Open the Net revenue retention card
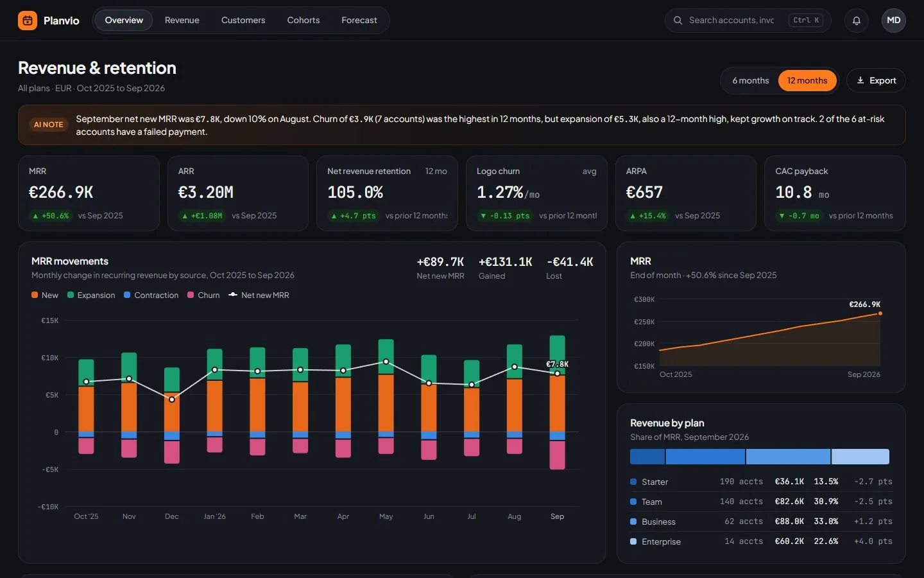Viewport: 924px width, 578px height. [387, 193]
